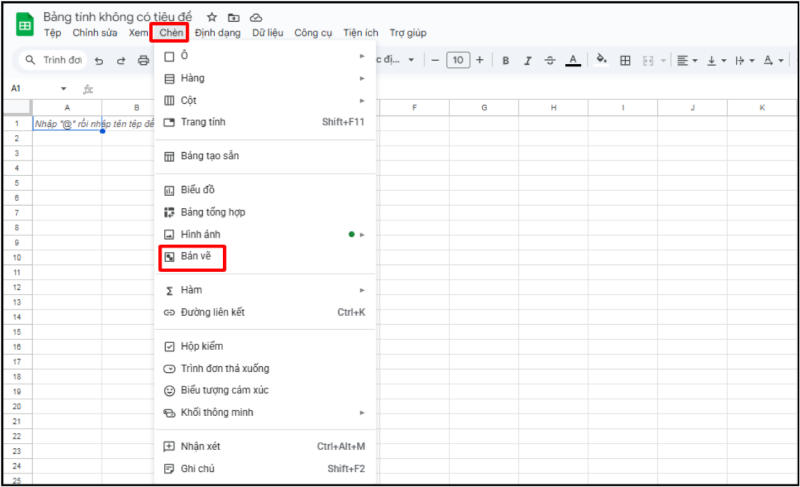Screen dimensions: 800x487
Task: Insert a checkbox via Hộp kiểm
Action: click(x=202, y=346)
